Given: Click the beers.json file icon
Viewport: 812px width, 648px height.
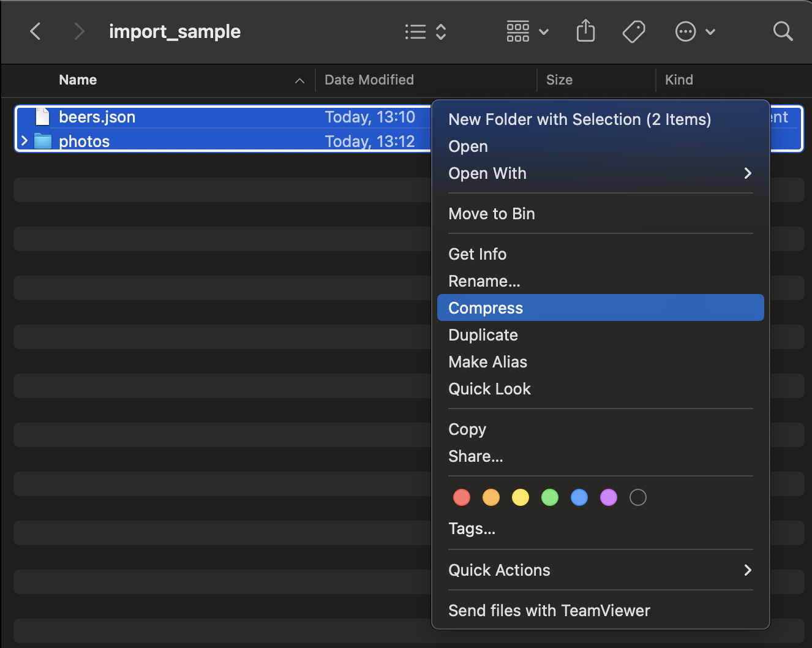Looking at the screenshot, I should [x=42, y=116].
